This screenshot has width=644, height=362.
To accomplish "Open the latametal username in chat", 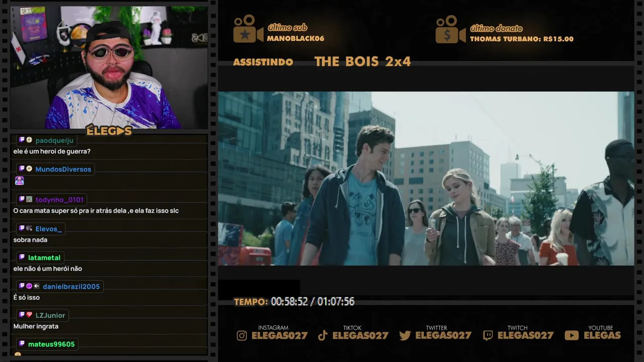I will coord(44,257).
